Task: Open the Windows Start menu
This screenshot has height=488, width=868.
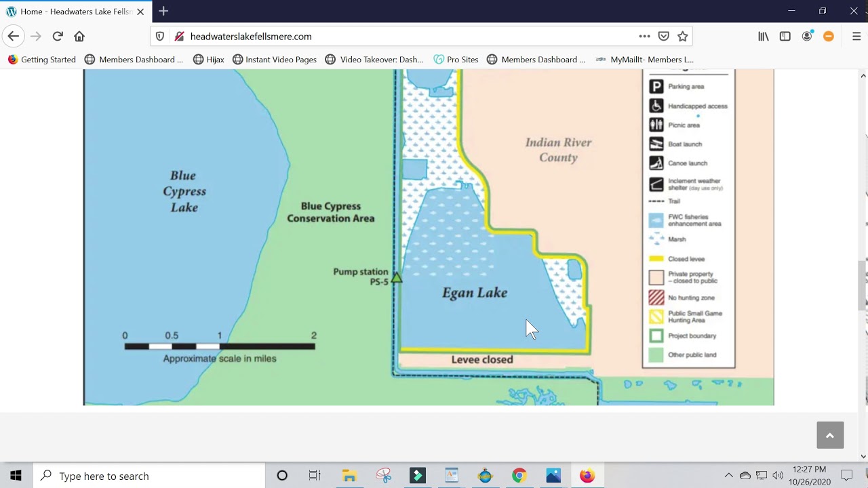Action: (16, 476)
